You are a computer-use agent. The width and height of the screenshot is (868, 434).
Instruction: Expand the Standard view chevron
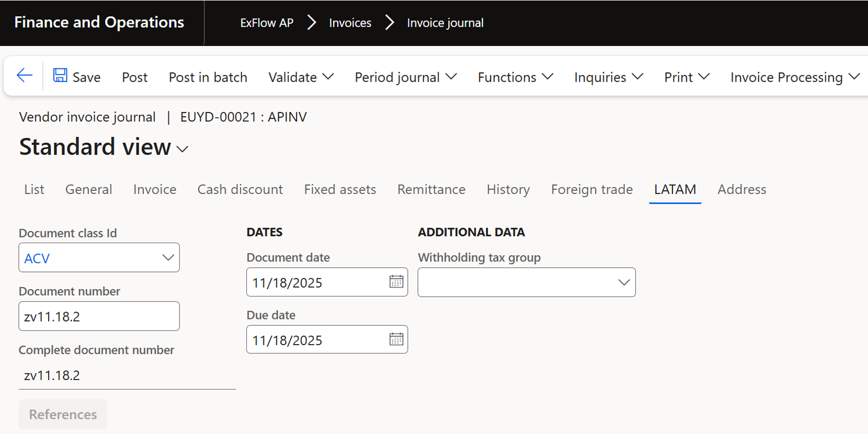point(182,150)
